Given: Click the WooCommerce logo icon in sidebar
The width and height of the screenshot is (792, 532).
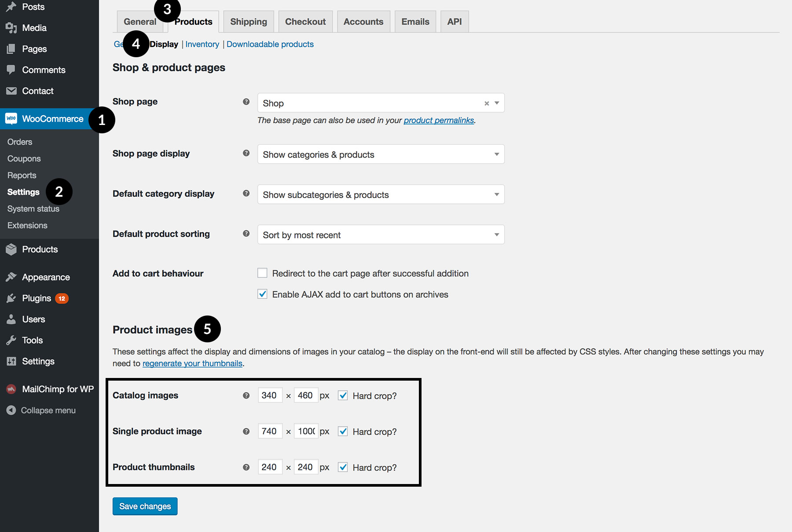Looking at the screenshot, I should tap(11, 119).
